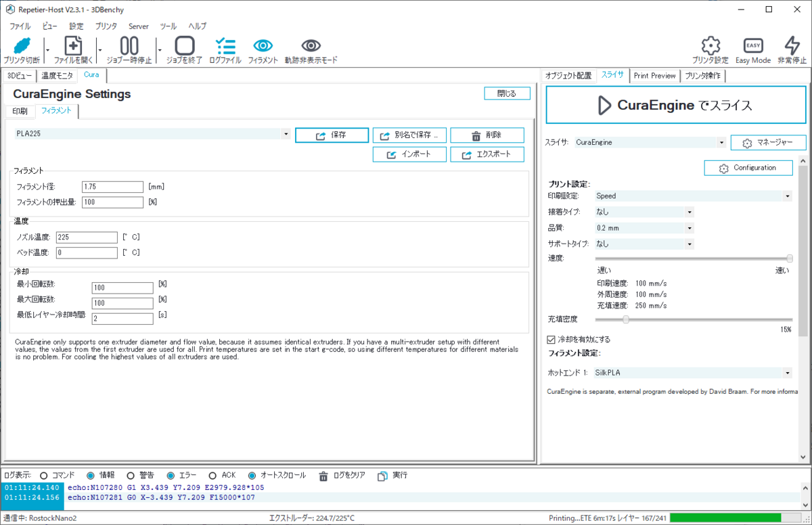Click the インポート button
This screenshot has width=812, height=525.
pyautogui.click(x=409, y=155)
